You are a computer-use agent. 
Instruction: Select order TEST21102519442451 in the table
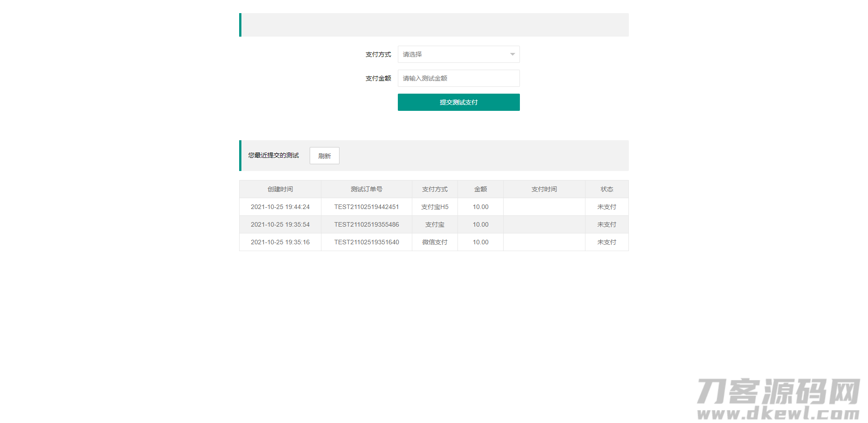366,207
